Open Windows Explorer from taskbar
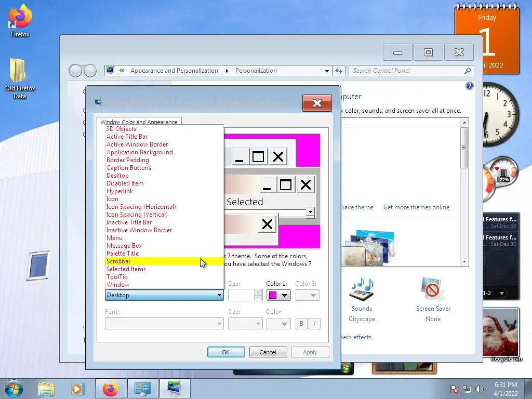 [46, 389]
